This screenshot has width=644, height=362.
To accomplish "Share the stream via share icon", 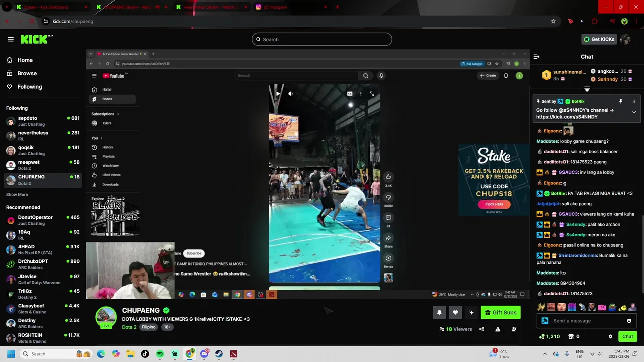I will [481, 329].
